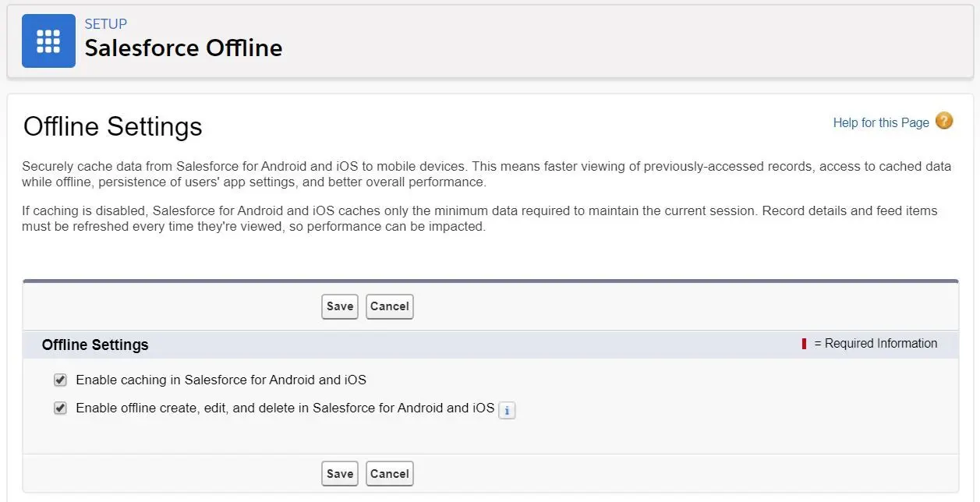Screen dimensions: 980x502
Task: Click the Salesforce Offline page title
Action: [x=183, y=48]
